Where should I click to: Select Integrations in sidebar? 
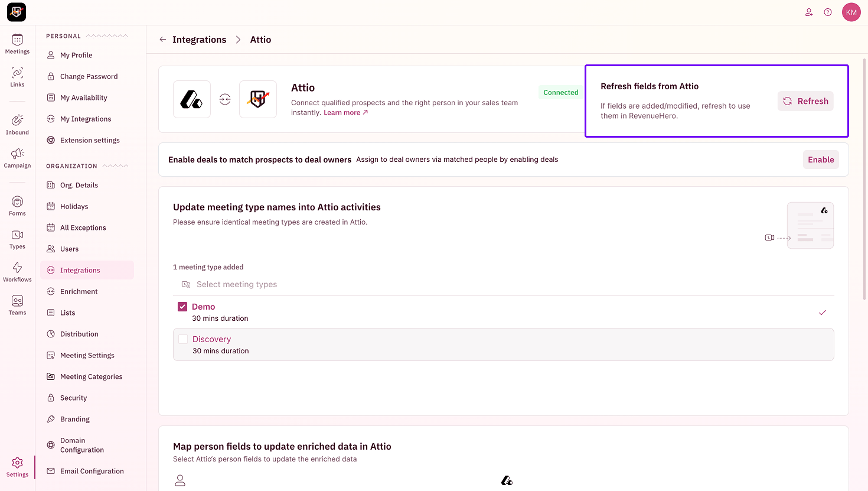click(87, 270)
